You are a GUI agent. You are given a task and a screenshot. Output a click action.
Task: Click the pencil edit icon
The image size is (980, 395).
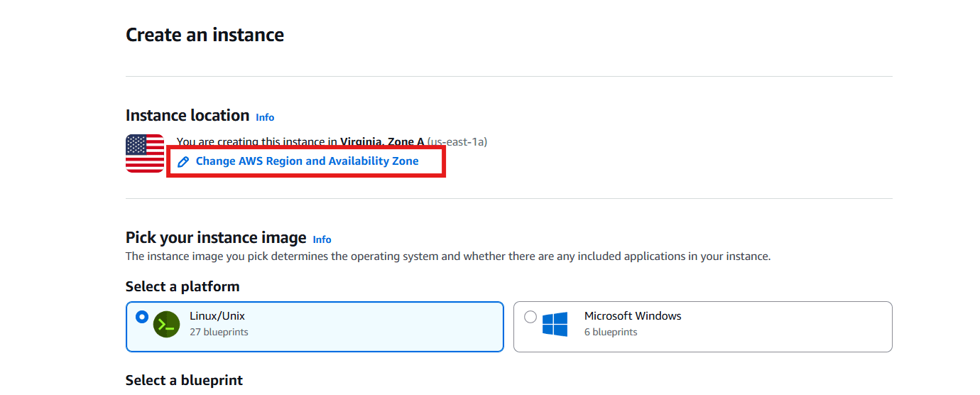183,162
